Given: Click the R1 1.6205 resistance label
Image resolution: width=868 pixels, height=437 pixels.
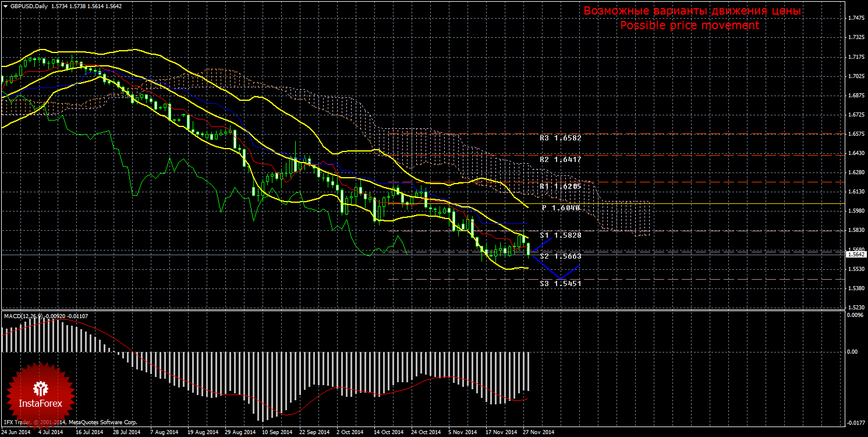Looking at the screenshot, I should tap(560, 186).
